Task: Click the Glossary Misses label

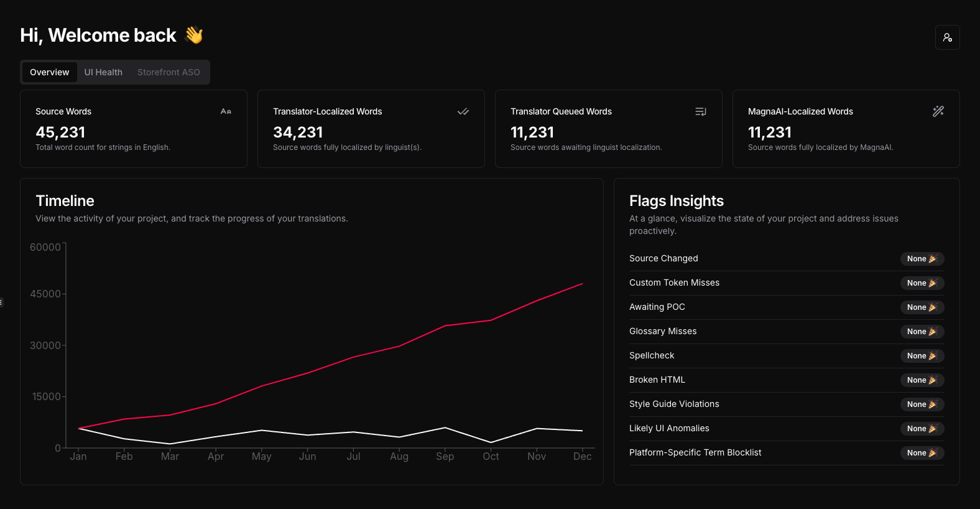Action: [663, 331]
